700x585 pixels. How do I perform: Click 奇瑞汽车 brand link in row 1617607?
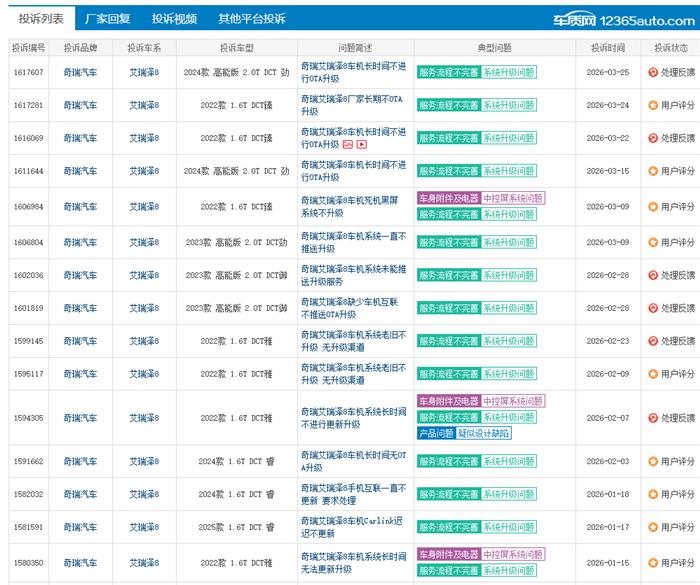(80, 73)
